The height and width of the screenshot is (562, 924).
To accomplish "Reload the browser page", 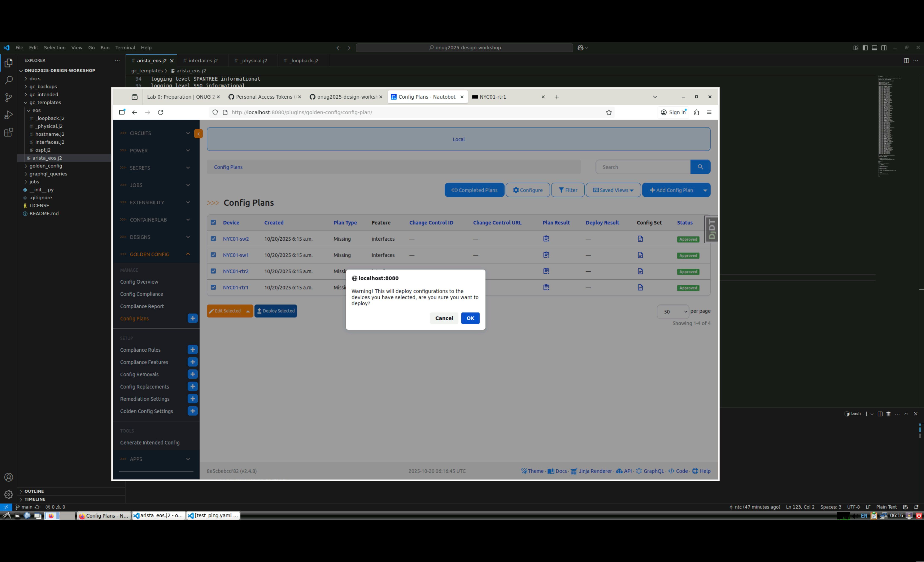I will coord(161,112).
